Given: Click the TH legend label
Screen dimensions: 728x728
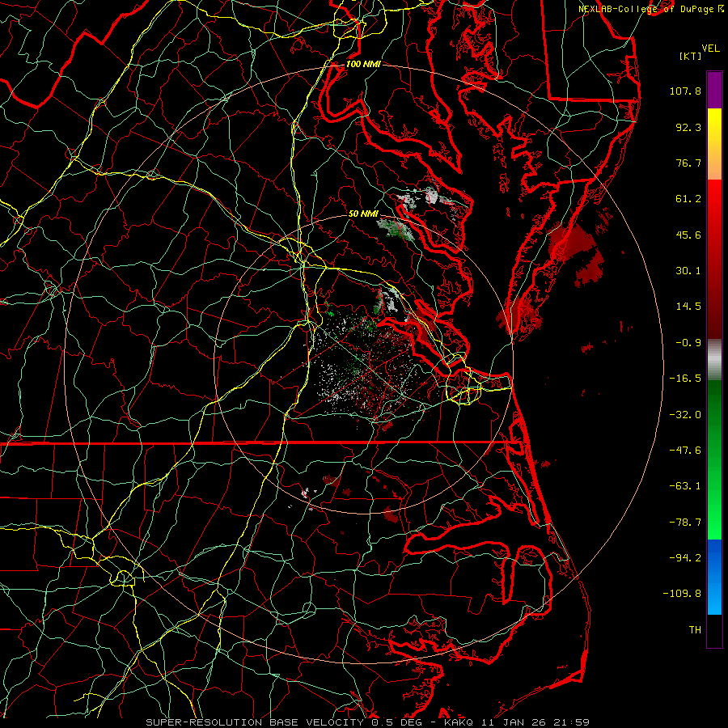Looking at the screenshot, I should pos(695,630).
